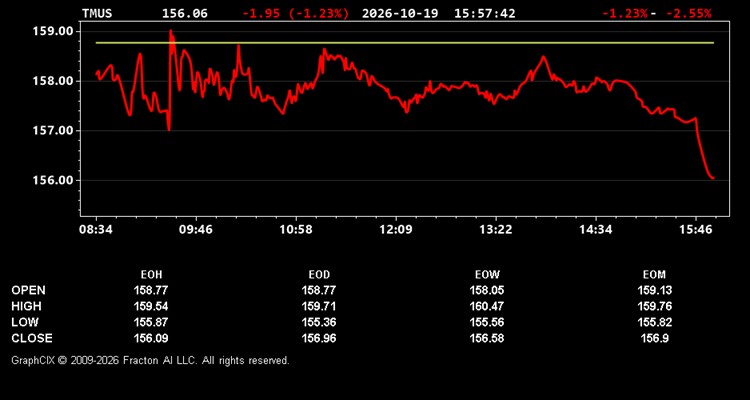Click the TMUS ticker symbol
Screen dimensions: 750x400
coord(97,13)
